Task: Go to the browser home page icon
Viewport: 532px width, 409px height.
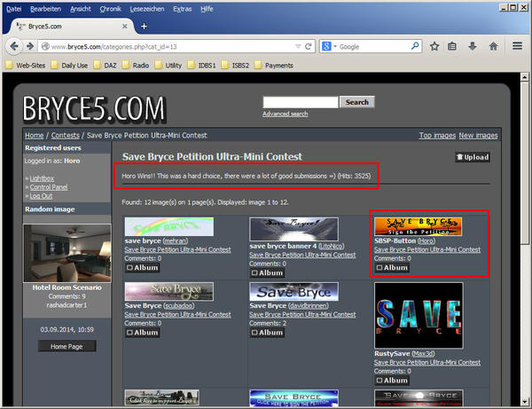Action: click(493, 46)
